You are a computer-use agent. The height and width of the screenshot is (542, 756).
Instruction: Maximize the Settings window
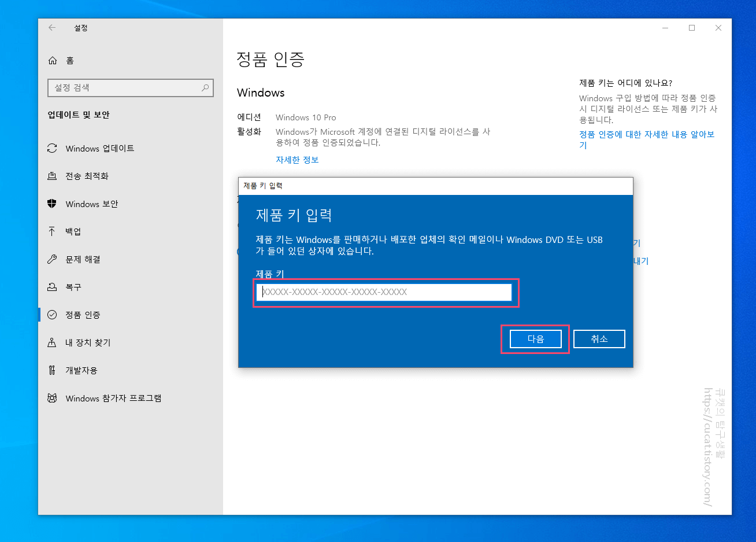point(692,28)
